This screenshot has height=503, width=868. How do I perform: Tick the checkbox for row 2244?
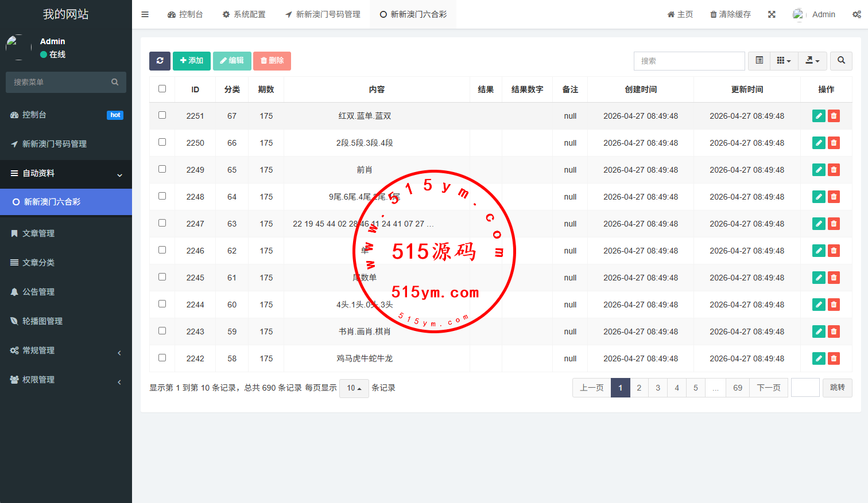coord(162,304)
